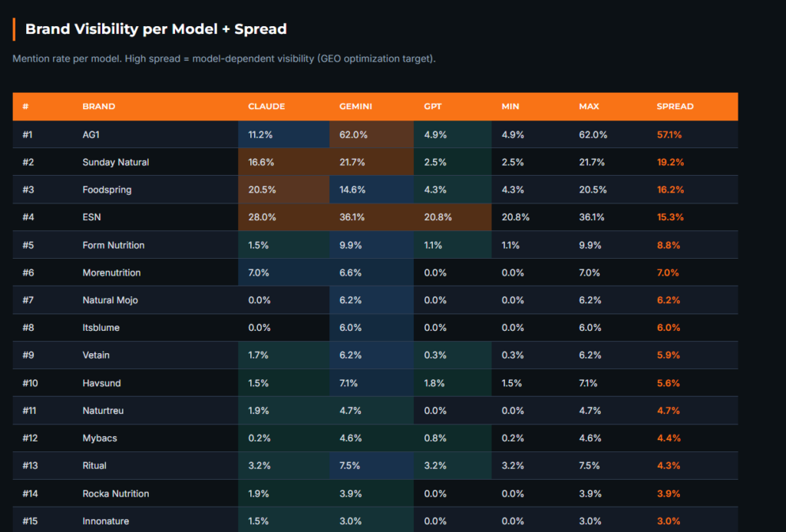The width and height of the screenshot is (786, 532).
Task: Select the CLAUDE column header
Action: [x=266, y=106]
